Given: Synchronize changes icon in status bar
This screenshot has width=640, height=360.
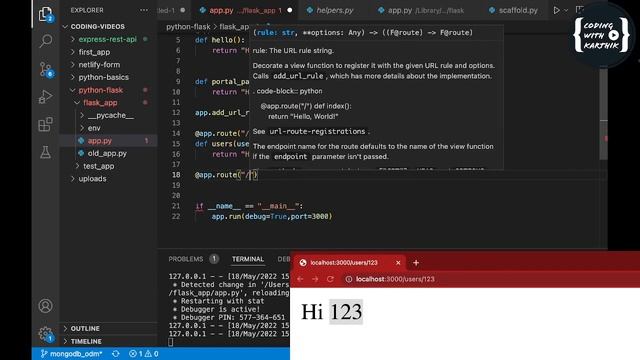Looking at the screenshot, I should tap(116, 354).
